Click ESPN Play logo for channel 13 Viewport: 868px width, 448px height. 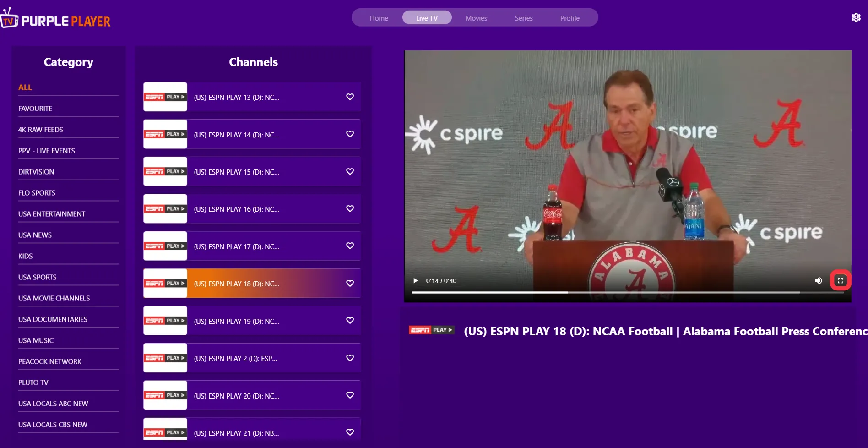pyautogui.click(x=165, y=97)
